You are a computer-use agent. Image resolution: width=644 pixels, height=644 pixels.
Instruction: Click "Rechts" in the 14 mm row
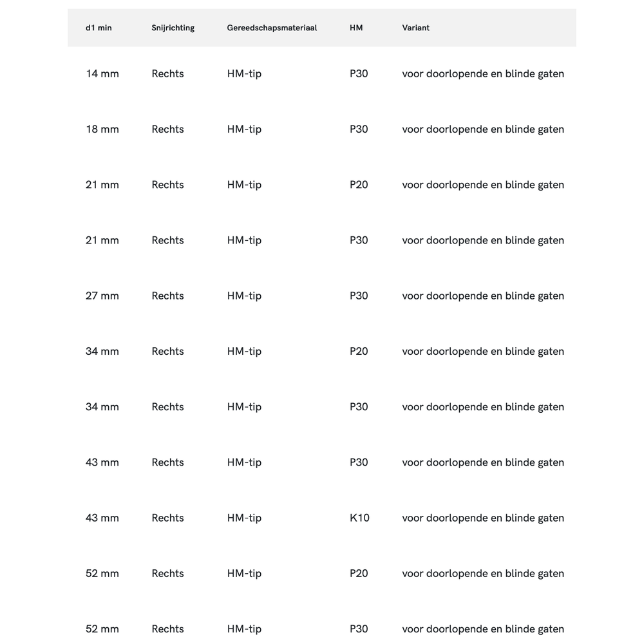coord(167,73)
